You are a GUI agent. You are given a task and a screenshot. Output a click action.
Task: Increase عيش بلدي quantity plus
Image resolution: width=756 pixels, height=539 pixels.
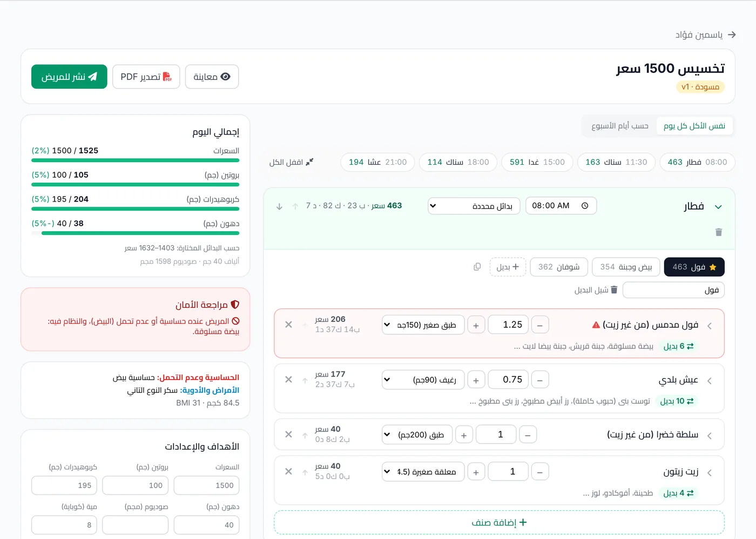click(x=476, y=380)
